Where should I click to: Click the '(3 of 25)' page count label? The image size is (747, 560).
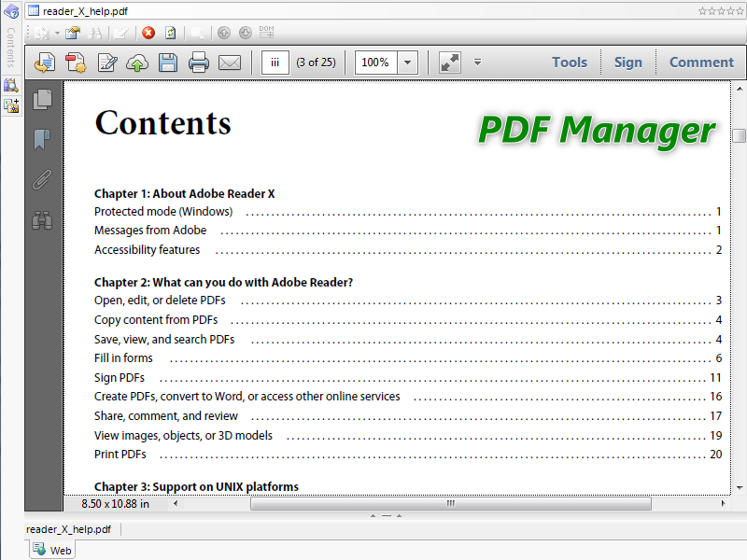pos(316,63)
